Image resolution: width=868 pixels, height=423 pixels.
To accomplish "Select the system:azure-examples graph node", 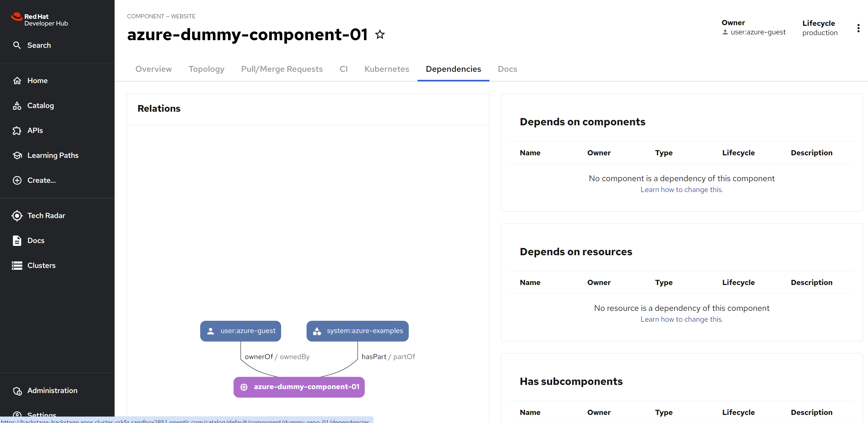I will point(357,331).
